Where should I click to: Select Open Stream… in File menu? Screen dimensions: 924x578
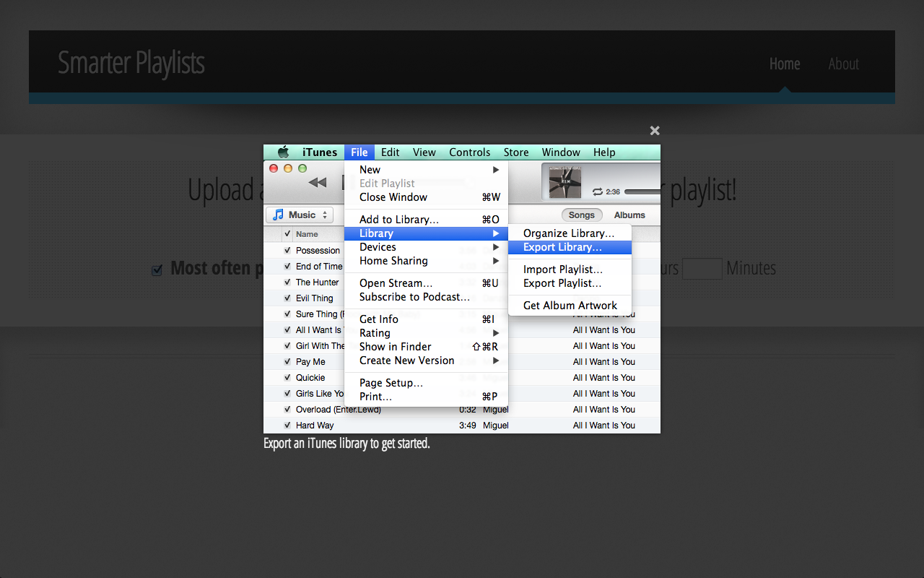(427, 283)
